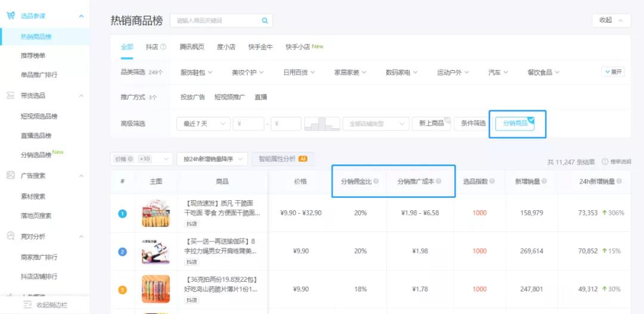Expand the 数码家电 category dropdown

point(402,73)
